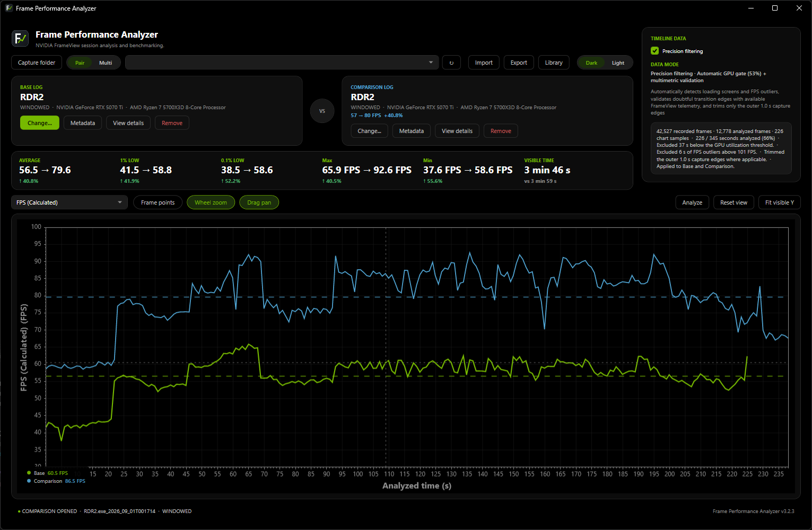Screen dimensions: 812x530
Task: Click the Export button
Action: [x=519, y=63]
